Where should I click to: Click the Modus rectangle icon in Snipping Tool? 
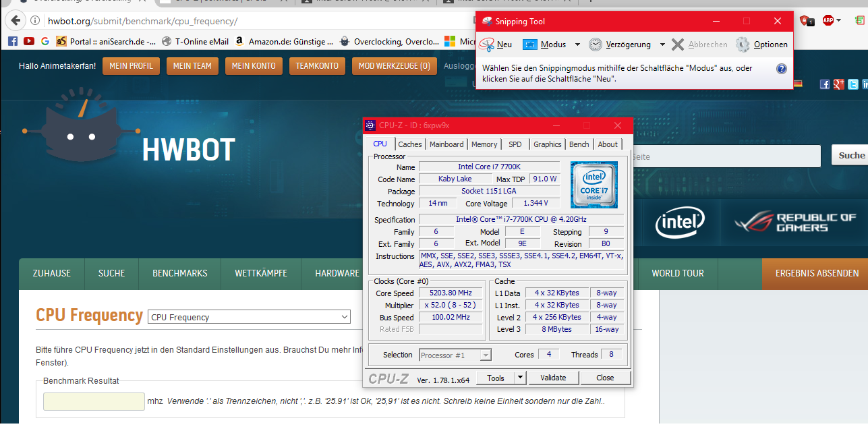[x=531, y=45]
